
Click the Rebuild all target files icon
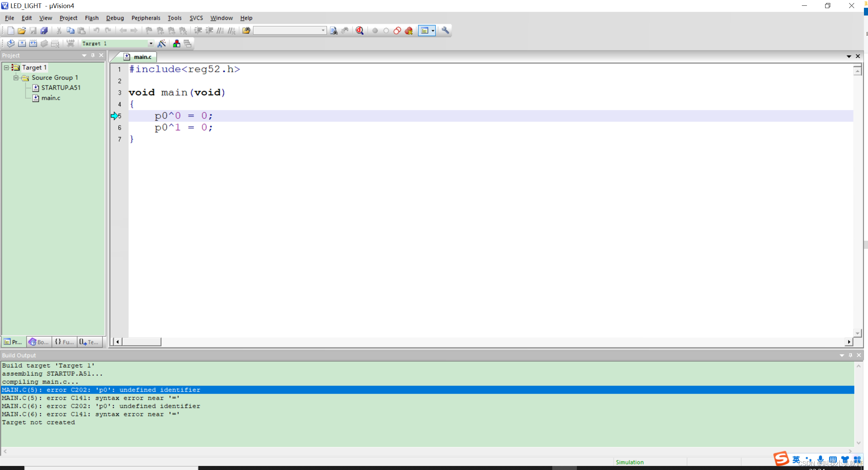[x=33, y=44]
